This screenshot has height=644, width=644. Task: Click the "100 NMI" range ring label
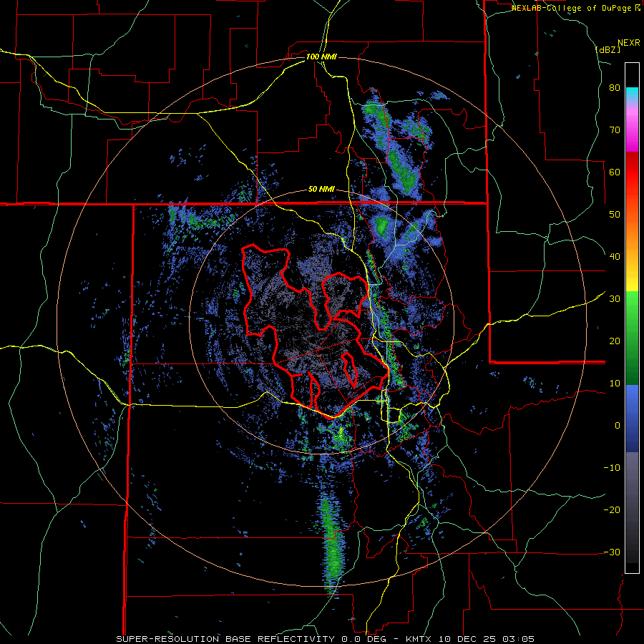(321, 57)
